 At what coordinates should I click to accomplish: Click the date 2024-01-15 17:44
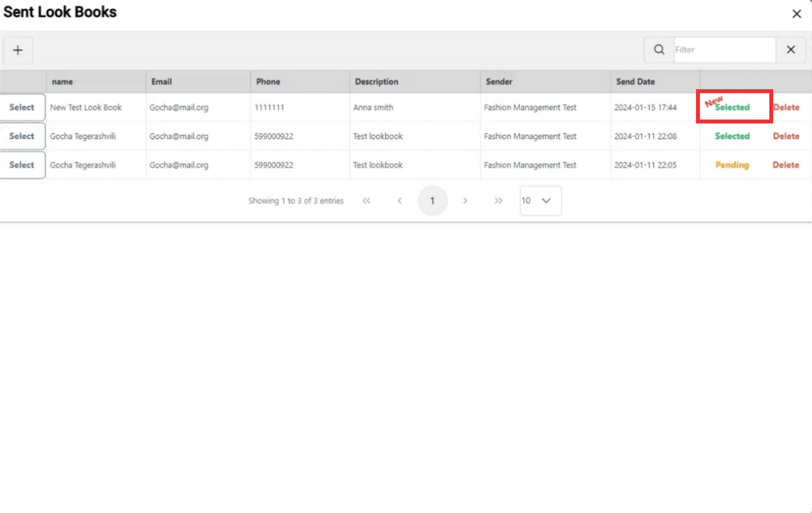(645, 107)
